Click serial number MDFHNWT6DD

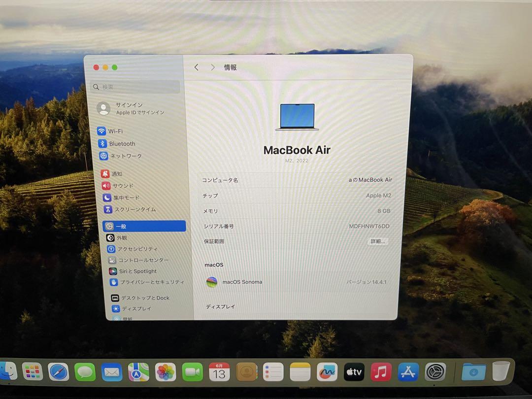coord(369,226)
